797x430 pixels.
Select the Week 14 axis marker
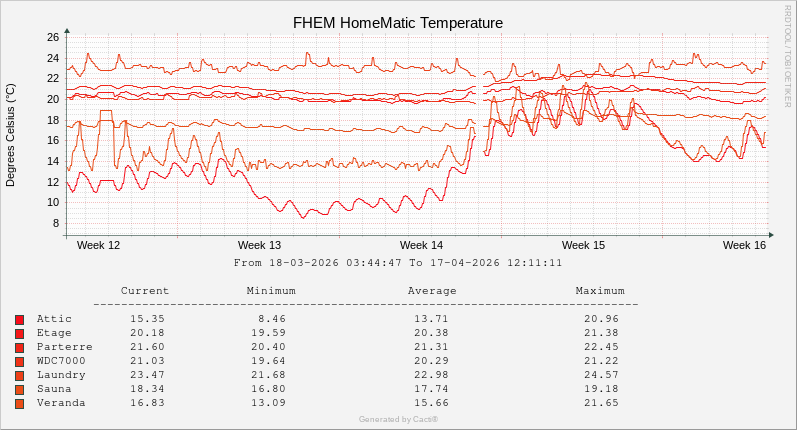(421, 245)
